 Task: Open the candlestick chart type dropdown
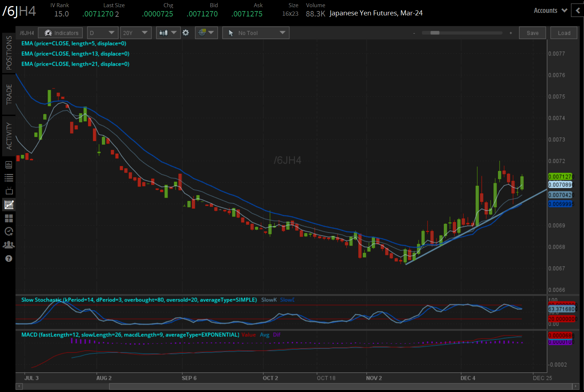point(168,33)
